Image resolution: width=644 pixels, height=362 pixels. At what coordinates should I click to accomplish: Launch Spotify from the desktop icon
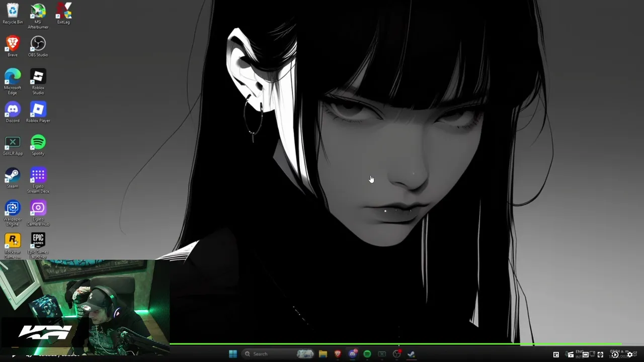(38, 145)
